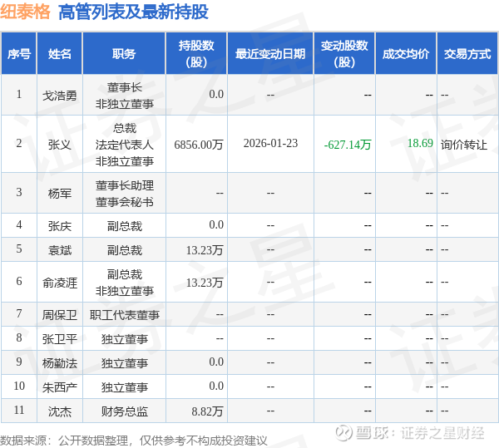This screenshot has height=448, width=499.
Task: Click 朱西产's 0.0 shareholding value
Action: [x=216, y=386]
